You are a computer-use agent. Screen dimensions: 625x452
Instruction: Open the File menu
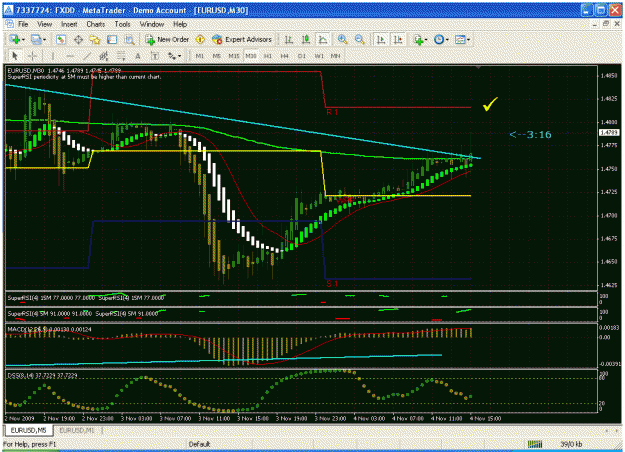(x=23, y=24)
